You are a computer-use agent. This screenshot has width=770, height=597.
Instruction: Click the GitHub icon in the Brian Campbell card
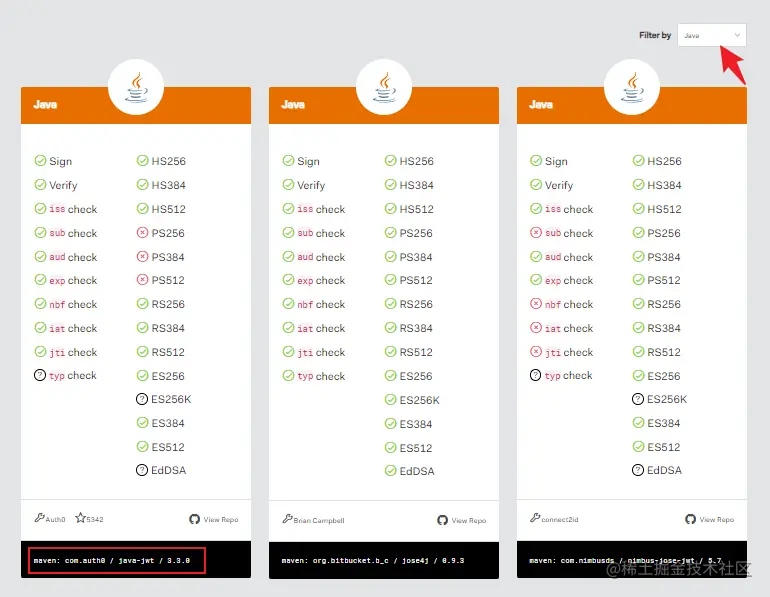(x=442, y=520)
